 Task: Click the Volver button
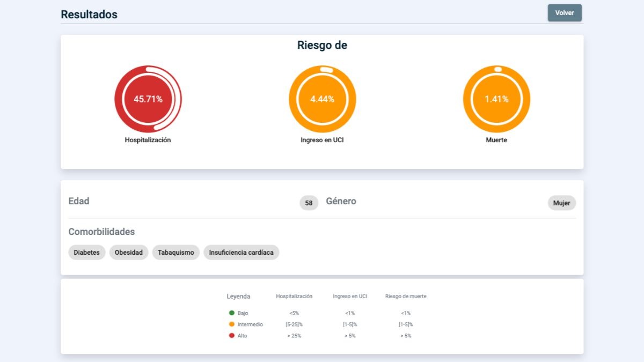tap(564, 13)
